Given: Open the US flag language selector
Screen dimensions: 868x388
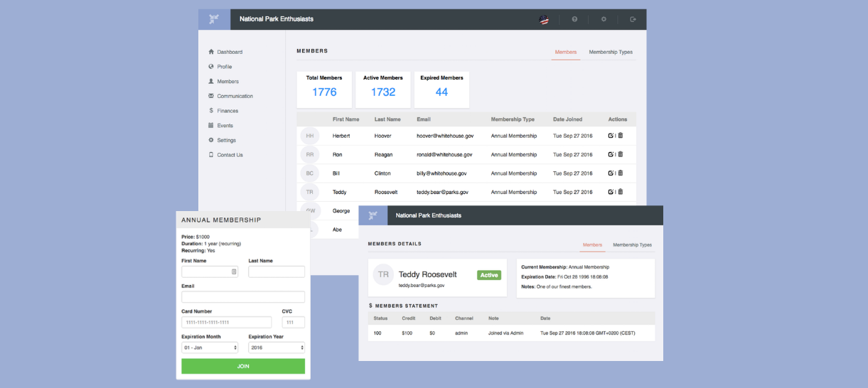Looking at the screenshot, I should 544,19.
